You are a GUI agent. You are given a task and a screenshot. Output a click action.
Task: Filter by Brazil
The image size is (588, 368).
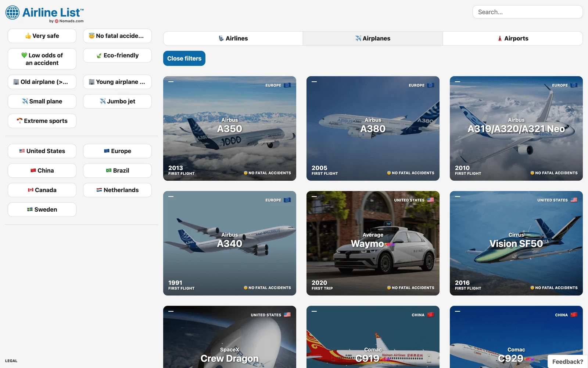(x=117, y=171)
